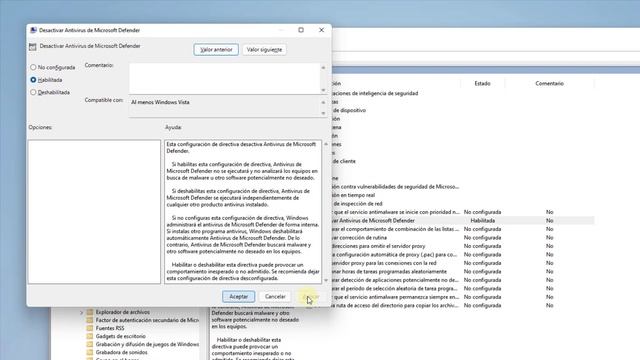This screenshot has width=640, height=360.
Task: Click the direcciones para omitir el servidor proxy row
Action: click(x=463, y=246)
